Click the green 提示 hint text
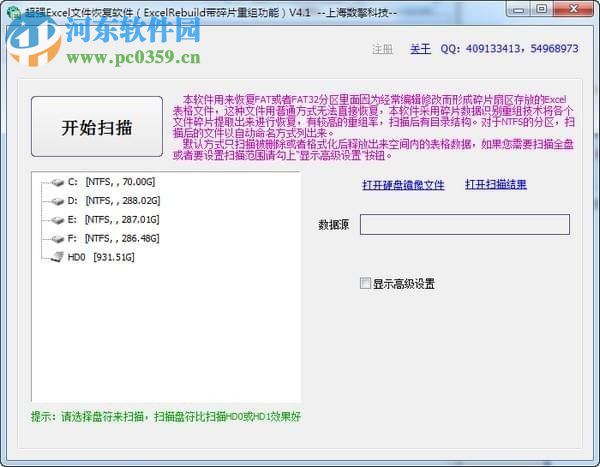 click(x=166, y=416)
